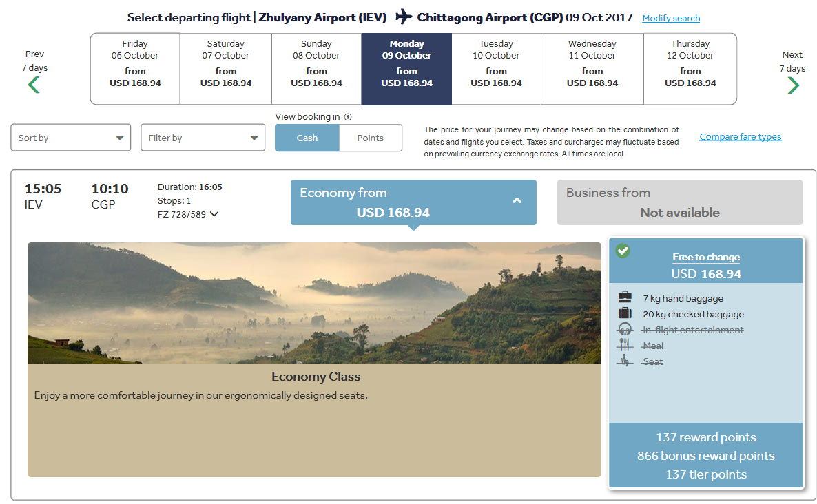The image size is (817, 504).
Task: Switch booking view to Cash
Action: pos(307,138)
